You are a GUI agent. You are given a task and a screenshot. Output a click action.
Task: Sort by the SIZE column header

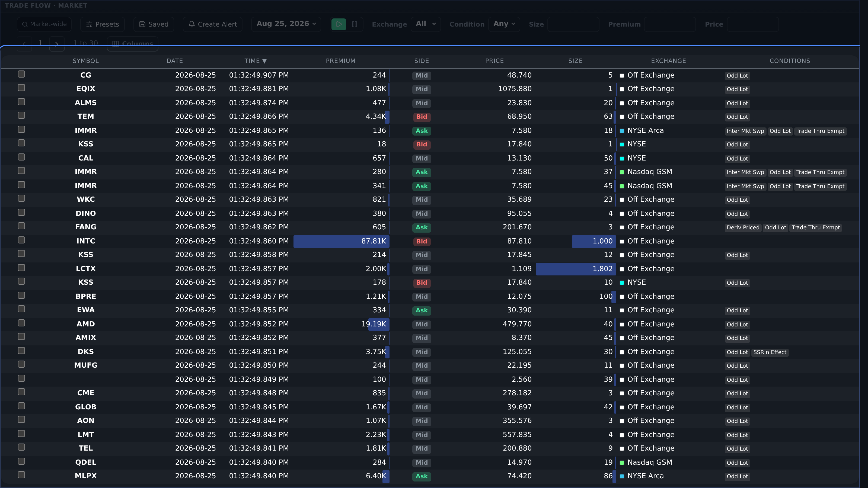[x=575, y=61]
